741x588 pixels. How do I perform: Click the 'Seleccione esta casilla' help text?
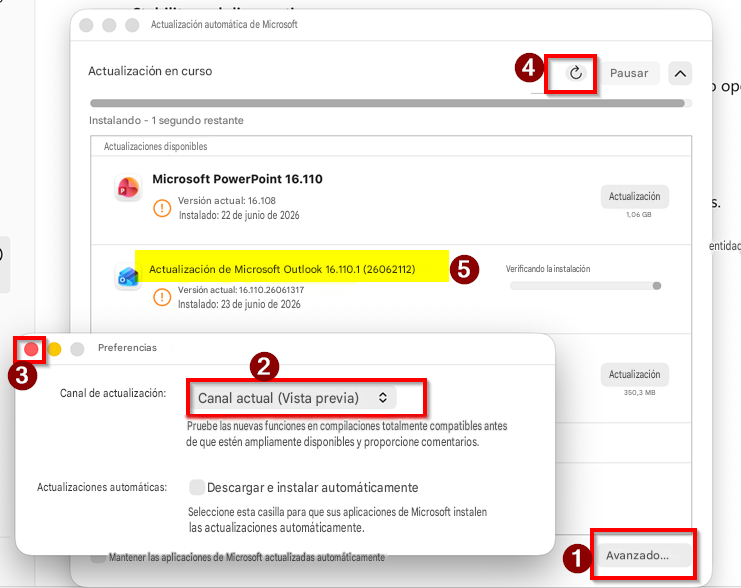point(337,520)
